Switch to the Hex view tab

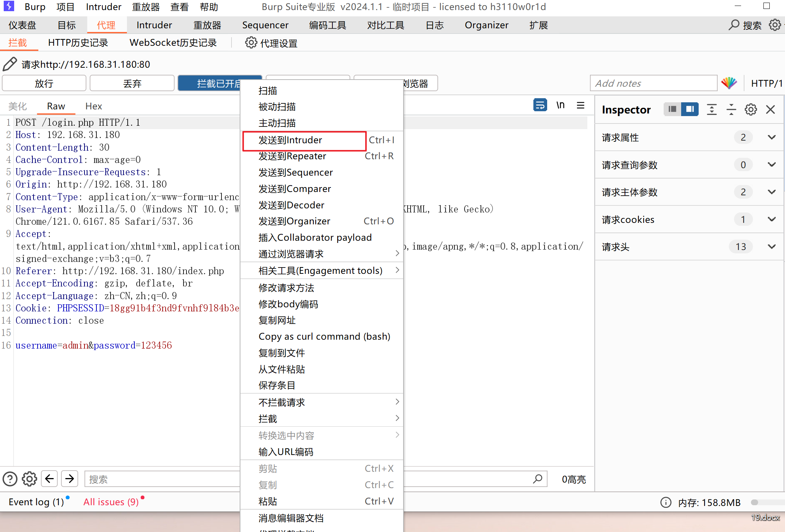click(93, 106)
